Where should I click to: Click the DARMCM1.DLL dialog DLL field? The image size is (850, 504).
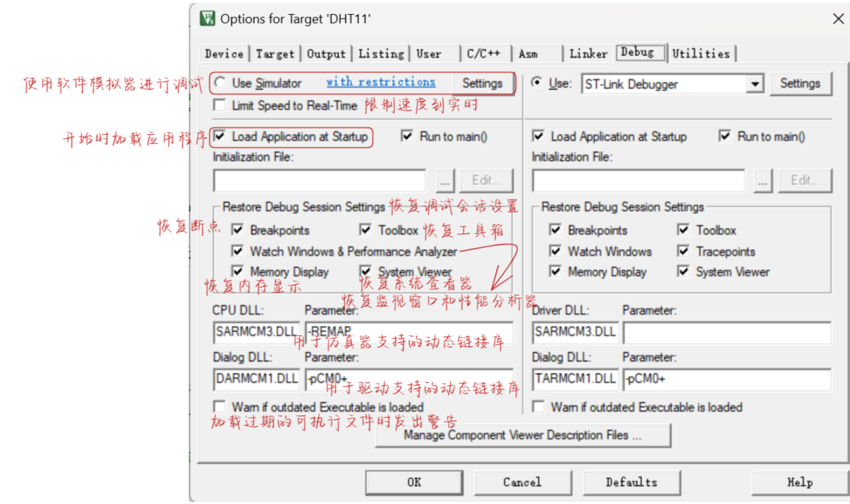tap(257, 379)
